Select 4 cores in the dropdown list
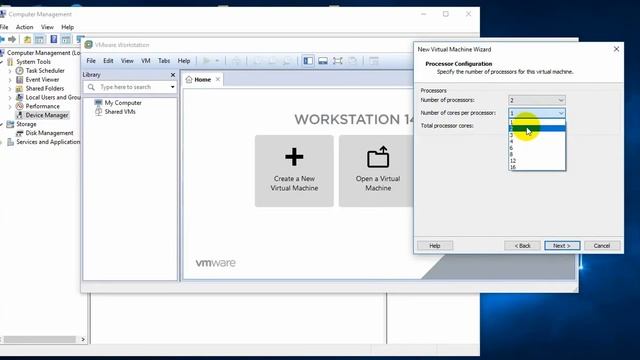The width and height of the screenshot is (640, 360). (x=537, y=142)
